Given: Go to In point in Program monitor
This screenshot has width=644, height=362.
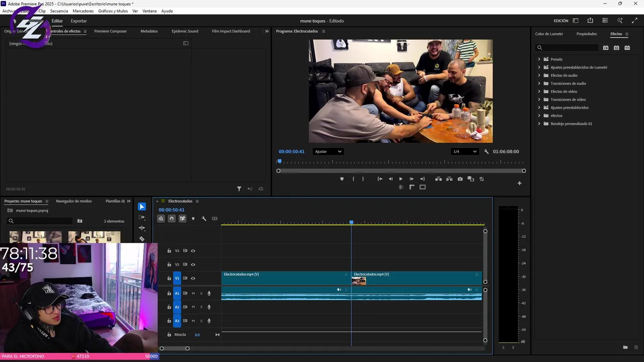Looking at the screenshot, I should (x=380, y=179).
